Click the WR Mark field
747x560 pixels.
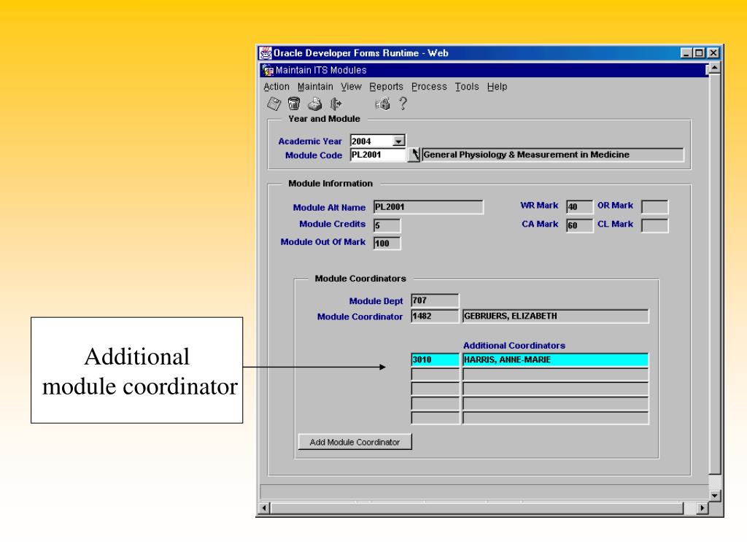tap(580, 206)
